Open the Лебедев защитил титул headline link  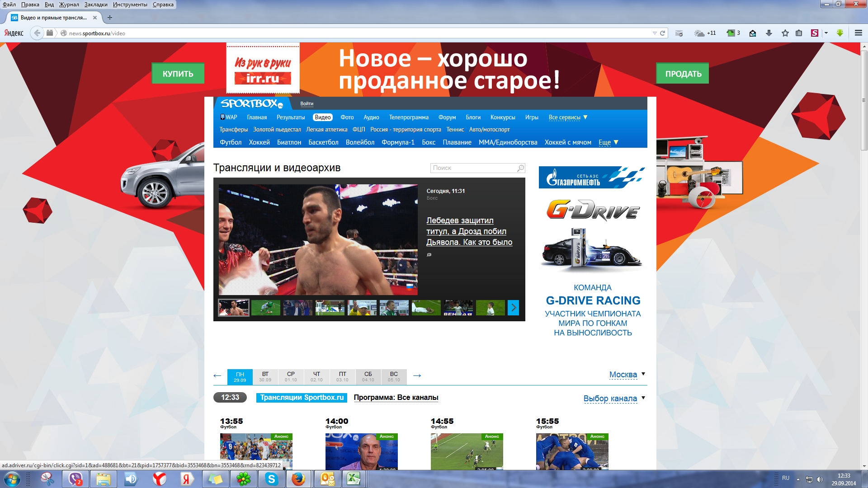click(469, 231)
